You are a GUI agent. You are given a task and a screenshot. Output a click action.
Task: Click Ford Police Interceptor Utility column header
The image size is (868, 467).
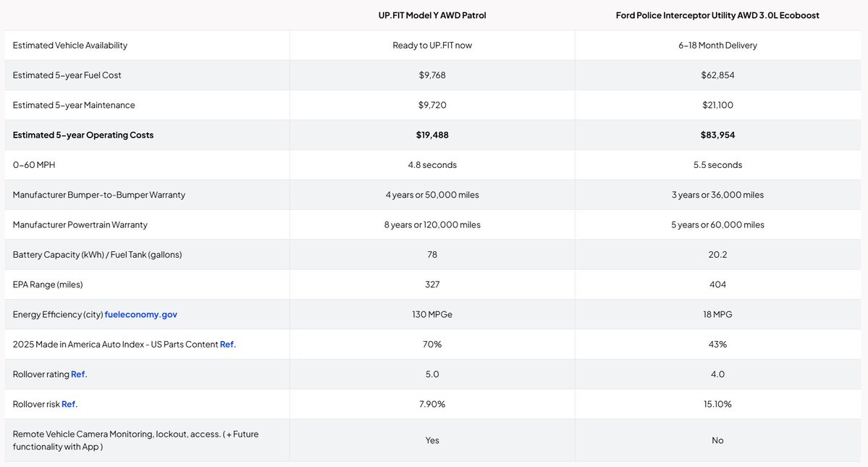717,15
